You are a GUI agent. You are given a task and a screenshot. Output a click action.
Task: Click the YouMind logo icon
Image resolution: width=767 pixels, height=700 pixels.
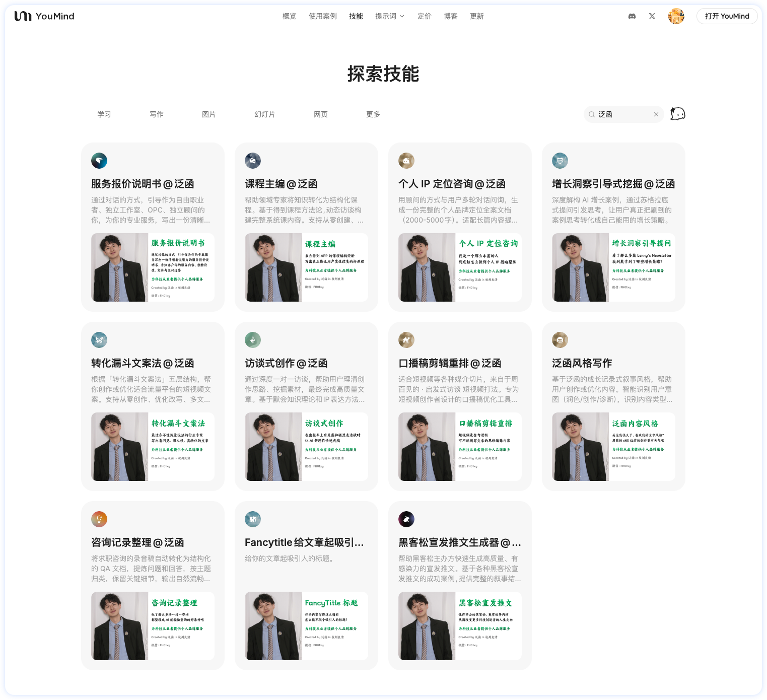click(23, 16)
